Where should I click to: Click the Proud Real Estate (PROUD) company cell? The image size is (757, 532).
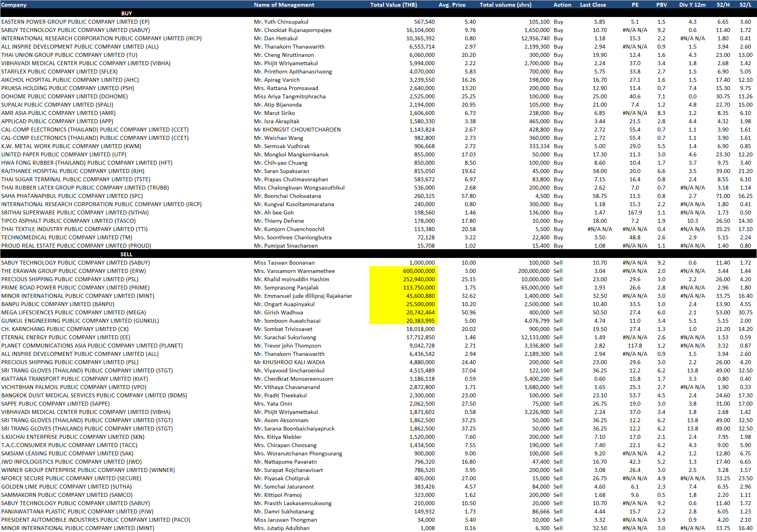pos(76,246)
